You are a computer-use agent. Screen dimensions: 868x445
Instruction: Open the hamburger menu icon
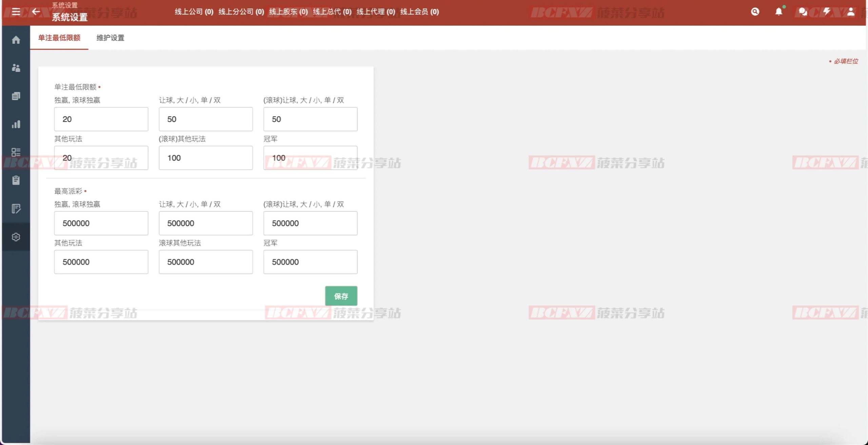click(x=16, y=12)
